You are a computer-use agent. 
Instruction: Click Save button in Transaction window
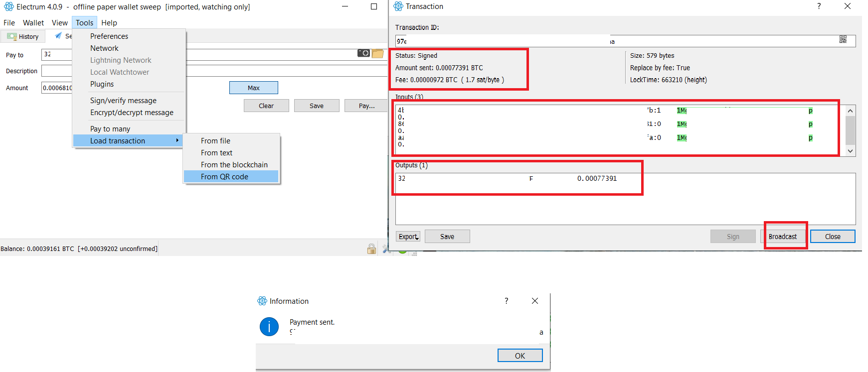point(447,237)
